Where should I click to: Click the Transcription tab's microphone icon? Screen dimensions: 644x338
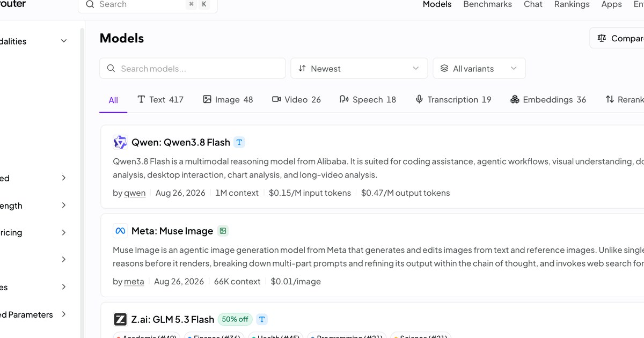[x=419, y=99]
